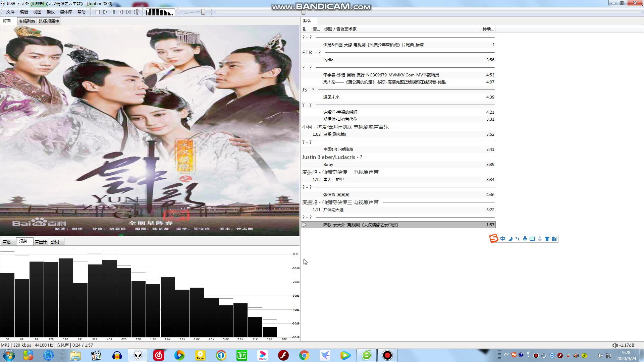Click the Sogou input method S logo
The height and width of the screenshot is (362, 644).
[x=493, y=239]
